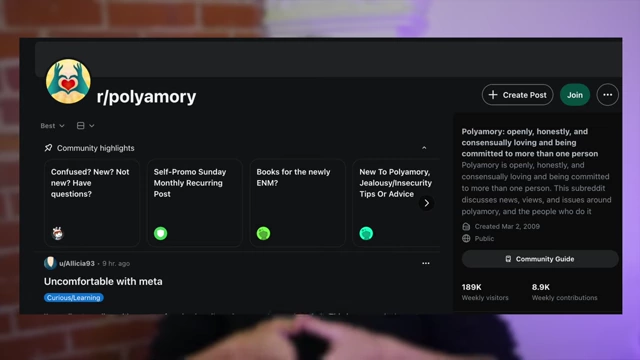Click the bold Polyamory description heading
The image size is (640, 360).
point(530,142)
